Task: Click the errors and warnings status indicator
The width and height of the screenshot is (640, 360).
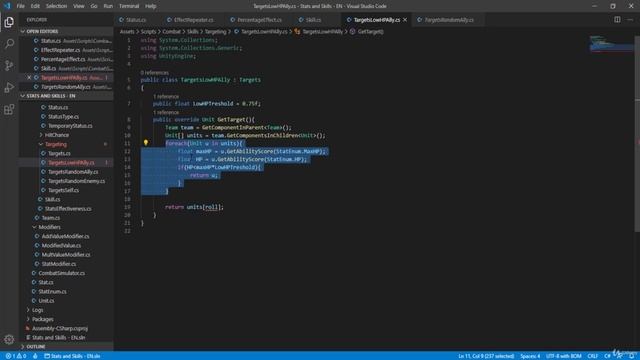Action: click(16, 356)
